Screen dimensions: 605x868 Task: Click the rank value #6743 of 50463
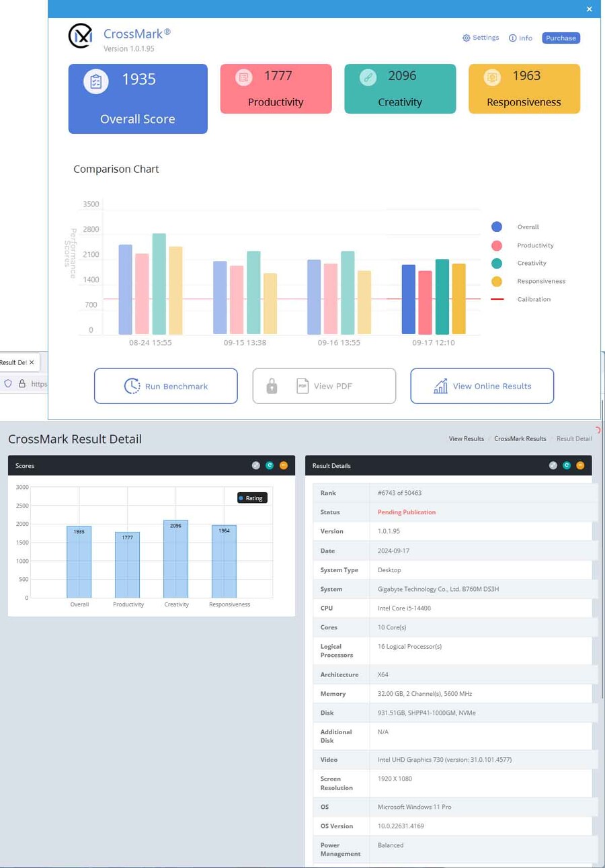pos(400,493)
